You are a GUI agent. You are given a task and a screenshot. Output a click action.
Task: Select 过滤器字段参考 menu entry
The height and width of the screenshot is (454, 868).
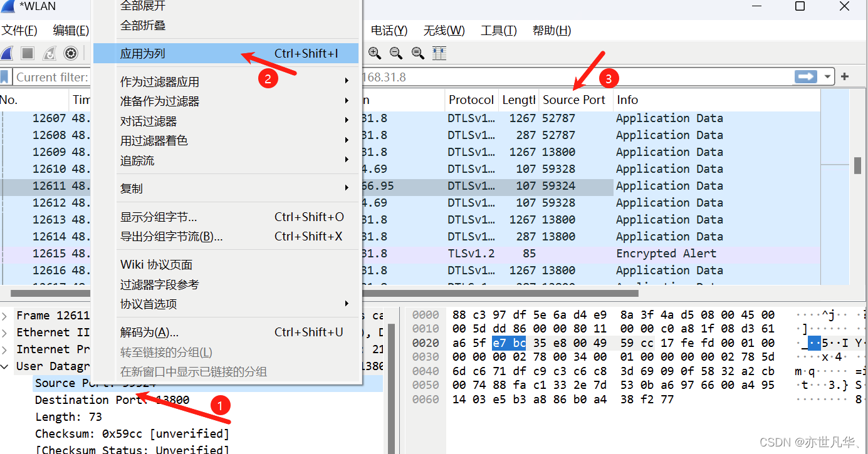pos(226,284)
